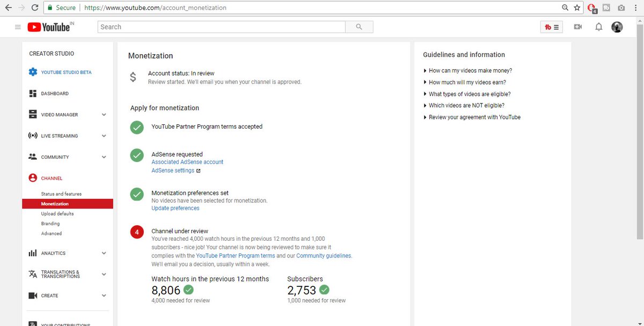Click the Analytics bar chart icon

(x=33, y=253)
